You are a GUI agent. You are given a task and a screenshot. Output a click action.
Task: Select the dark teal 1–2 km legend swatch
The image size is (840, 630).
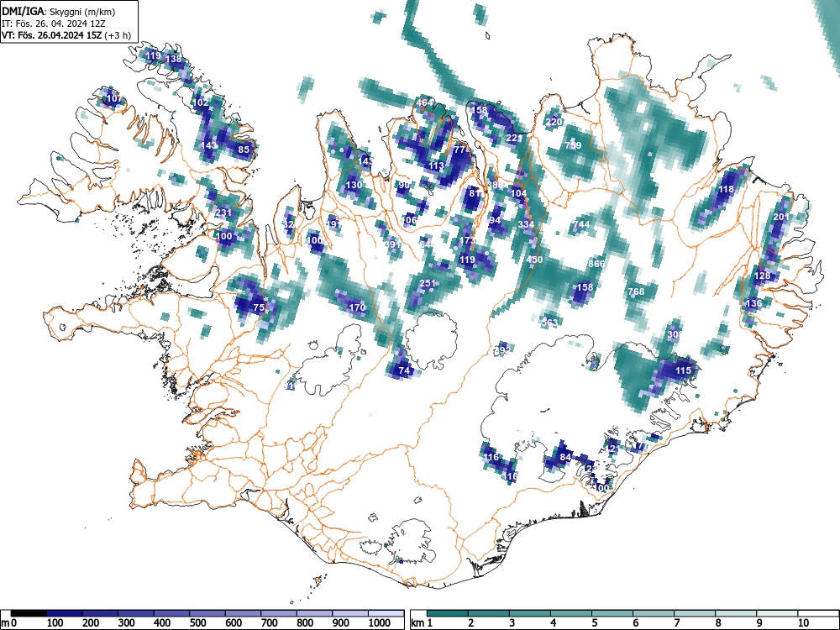point(448,613)
